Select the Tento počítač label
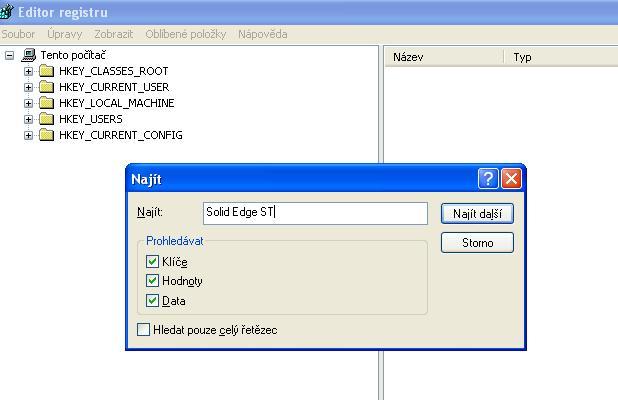This screenshot has height=400, width=618. point(73,55)
